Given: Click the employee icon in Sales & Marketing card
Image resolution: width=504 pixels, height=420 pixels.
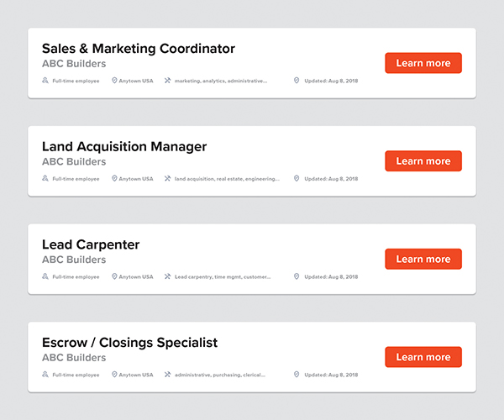Looking at the screenshot, I should (45, 81).
